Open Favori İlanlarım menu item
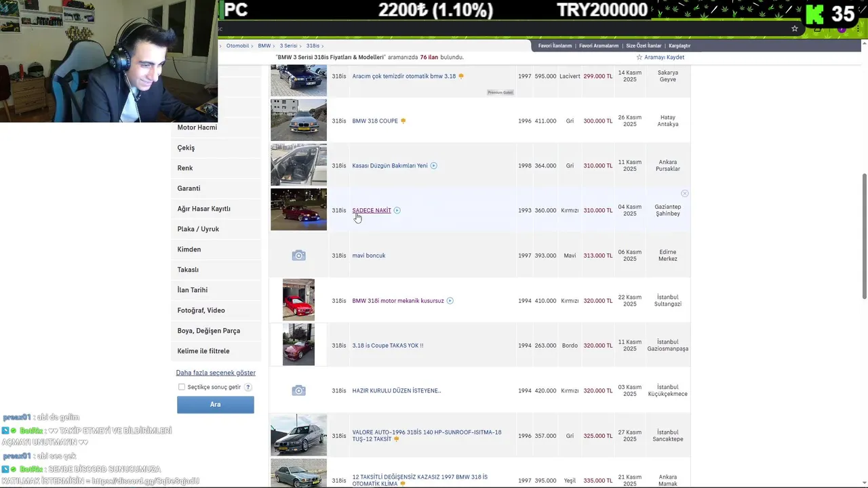The width and height of the screenshot is (868, 488). point(555,46)
